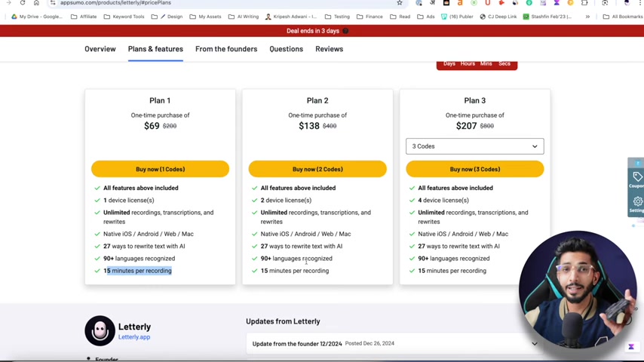Click the Letterly round logo
644x362 pixels.
click(100, 331)
